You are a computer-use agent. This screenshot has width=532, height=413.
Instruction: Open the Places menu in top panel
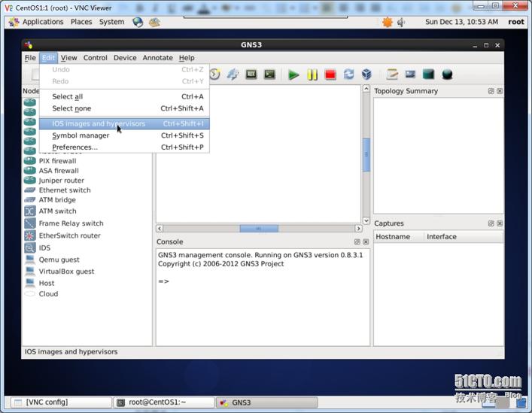coord(81,22)
